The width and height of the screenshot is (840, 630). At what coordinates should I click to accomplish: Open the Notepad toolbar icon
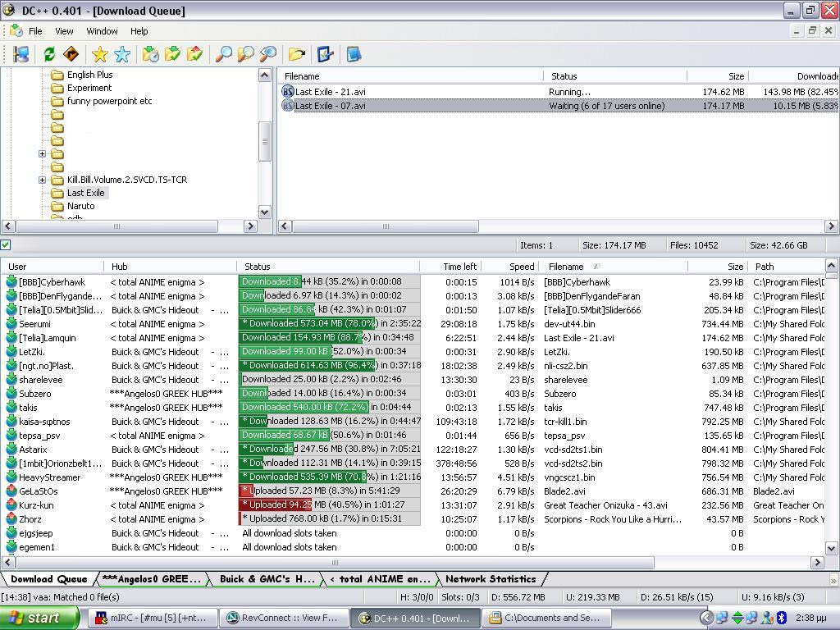click(354, 54)
